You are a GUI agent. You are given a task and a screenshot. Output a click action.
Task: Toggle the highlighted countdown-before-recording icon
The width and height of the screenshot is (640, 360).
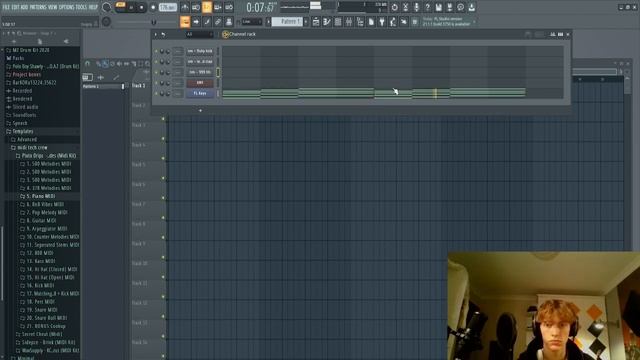(x=207, y=7)
